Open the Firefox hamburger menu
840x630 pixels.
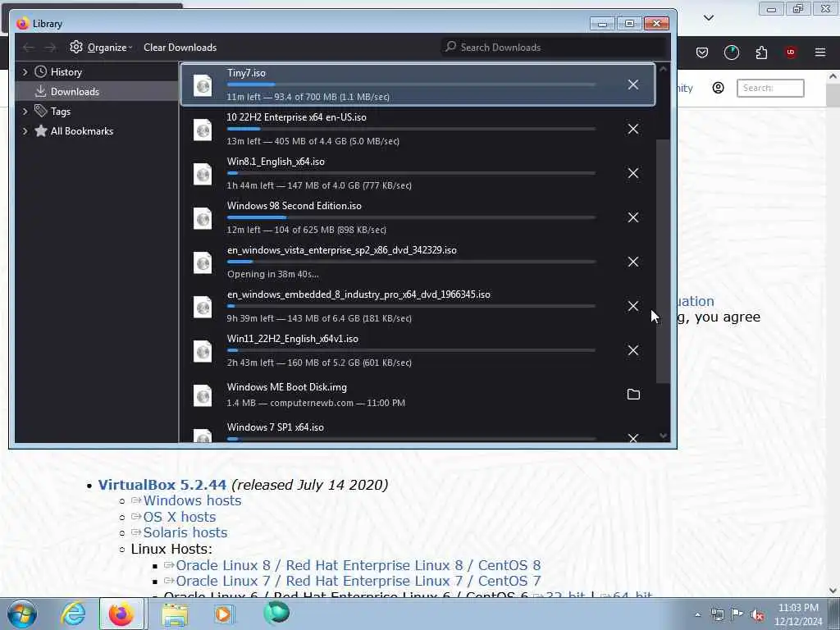(x=819, y=52)
